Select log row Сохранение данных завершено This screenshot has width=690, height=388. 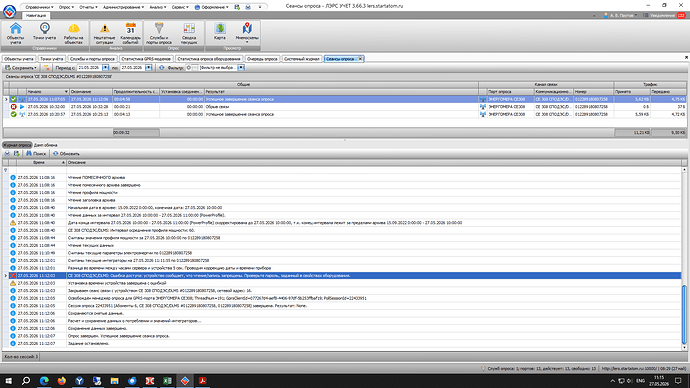(342, 328)
